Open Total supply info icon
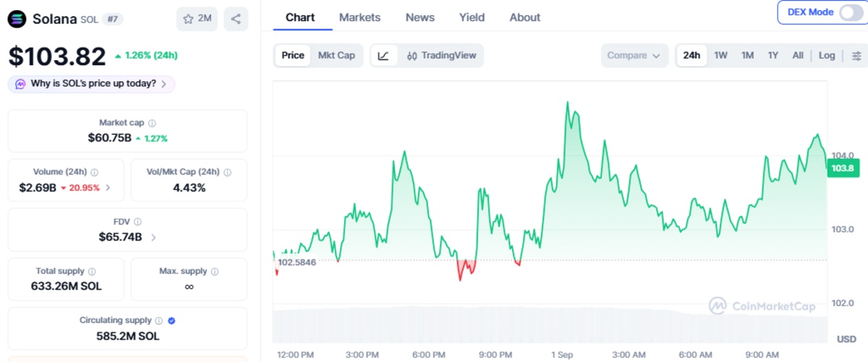 point(92,271)
